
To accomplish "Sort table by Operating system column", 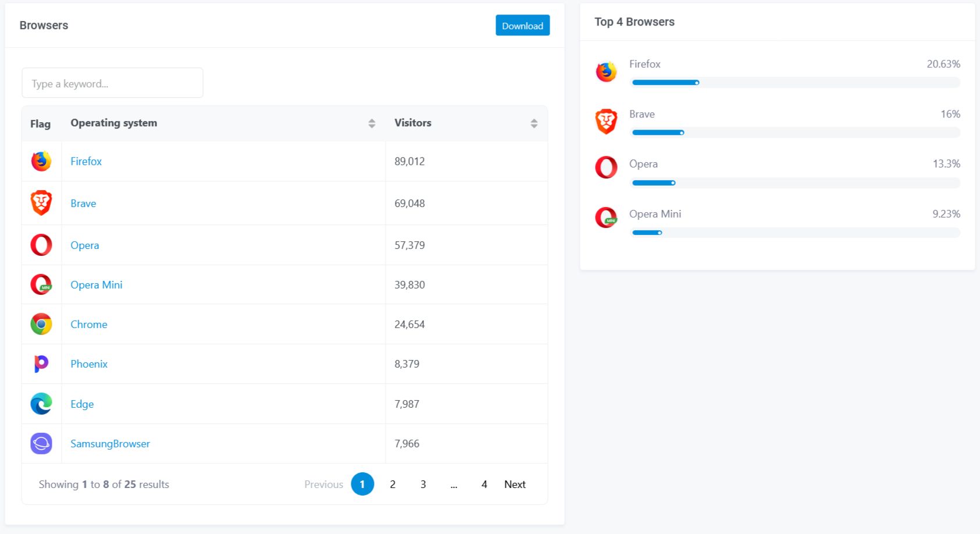I will pos(372,123).
